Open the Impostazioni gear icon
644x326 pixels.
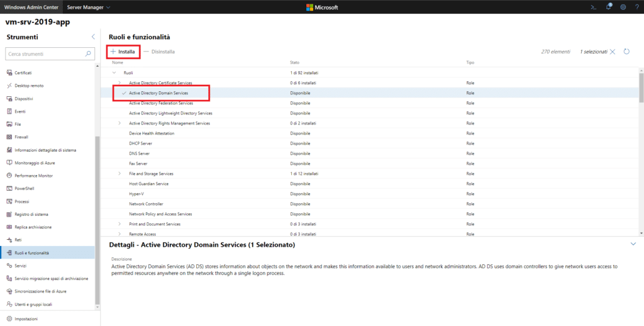point(9,318)
